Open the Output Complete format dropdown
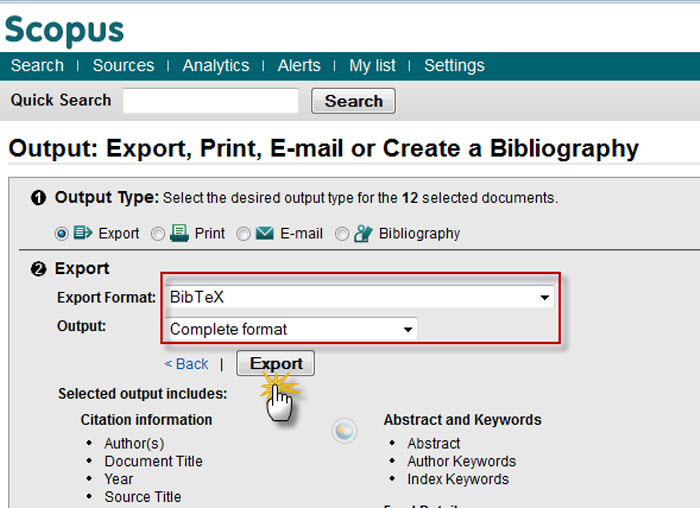The width and height of the screenshot is (700, 508). 291,329
